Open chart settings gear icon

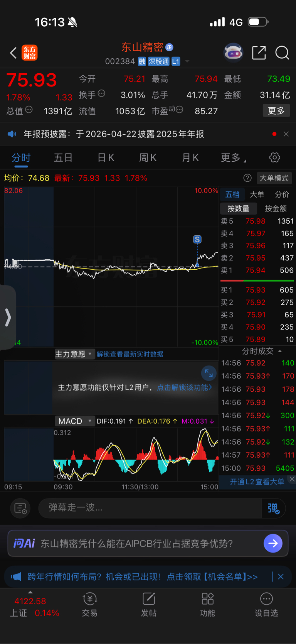[x=274, y=157]
